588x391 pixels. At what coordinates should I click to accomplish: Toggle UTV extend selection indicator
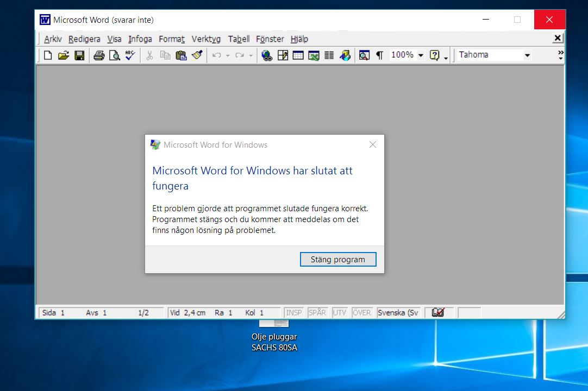339,312
